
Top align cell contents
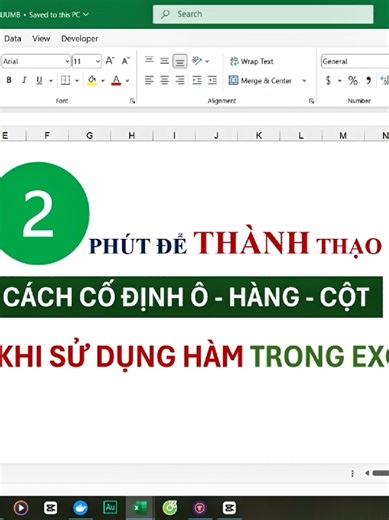pos(149,60)
